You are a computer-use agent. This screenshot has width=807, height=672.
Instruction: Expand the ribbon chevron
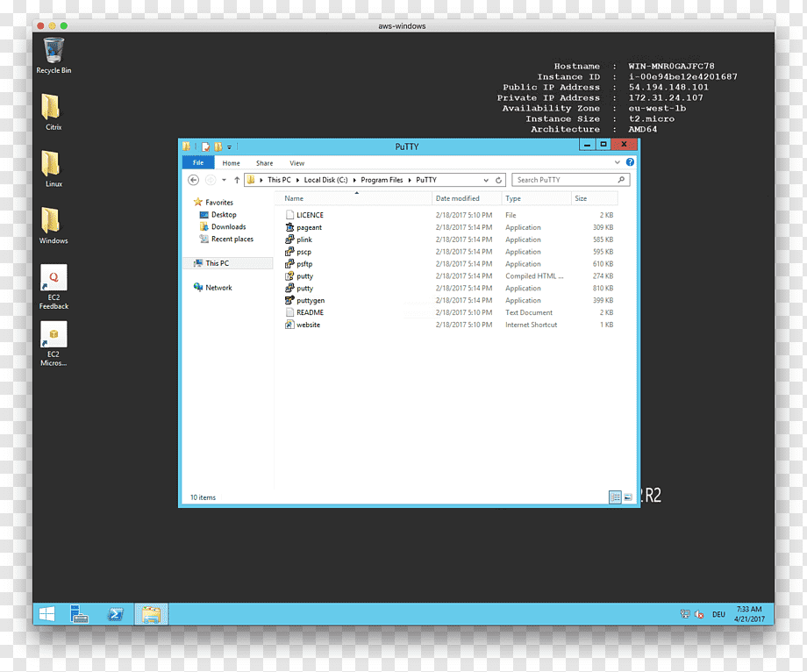617,162
